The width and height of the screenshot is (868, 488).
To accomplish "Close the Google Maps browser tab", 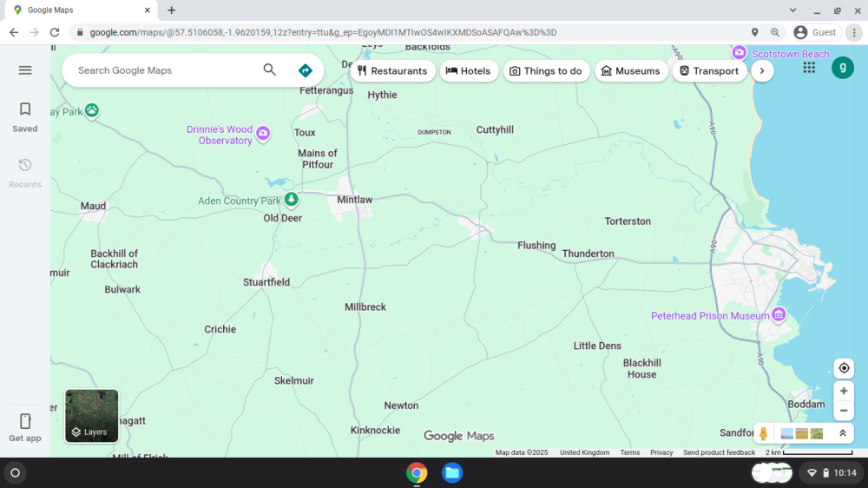I will pos(148,10).
